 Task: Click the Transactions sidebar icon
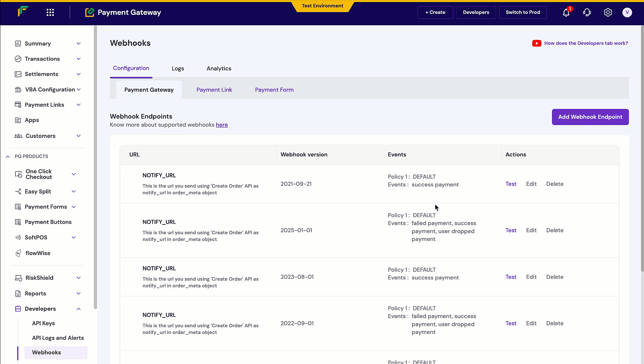(x=18, y=59)
